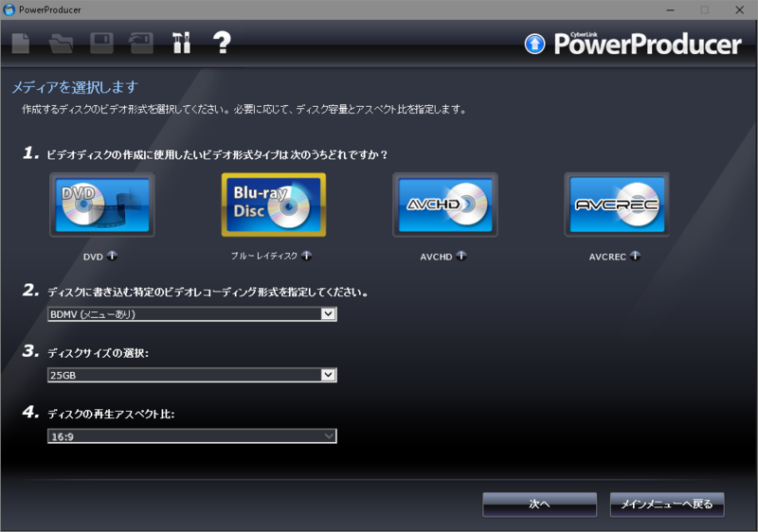
Task: Open a project using the folder icon
Action: pos(61,43)
